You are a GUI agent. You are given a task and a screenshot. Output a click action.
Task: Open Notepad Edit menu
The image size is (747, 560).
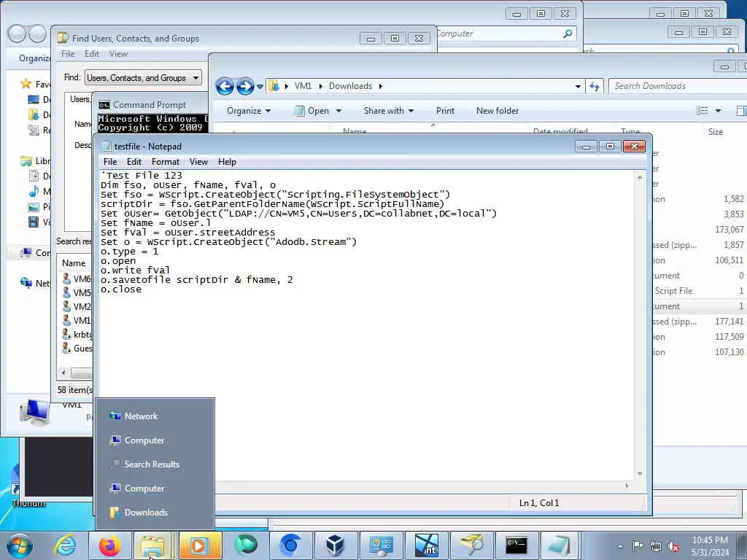[134, 162]
